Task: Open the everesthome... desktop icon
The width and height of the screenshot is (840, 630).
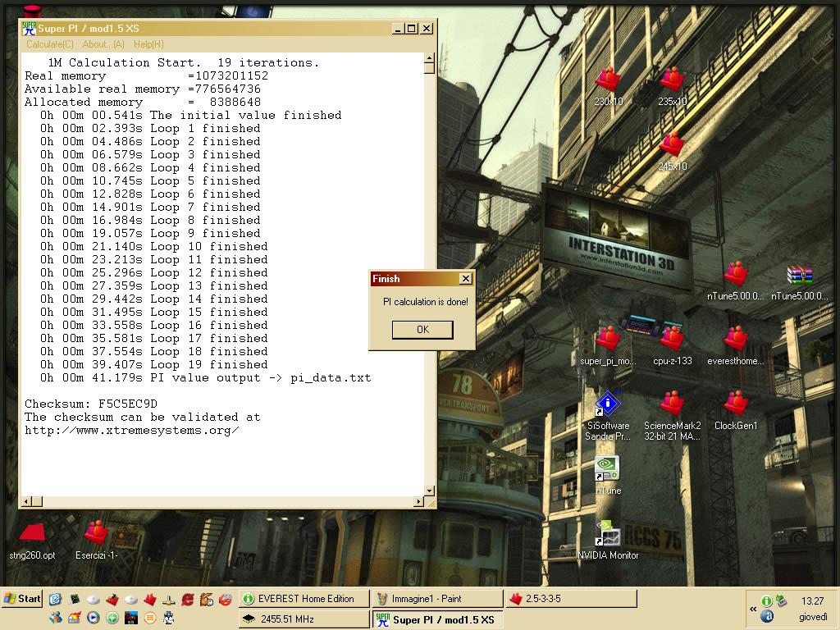Action: [x=736, y=345]
